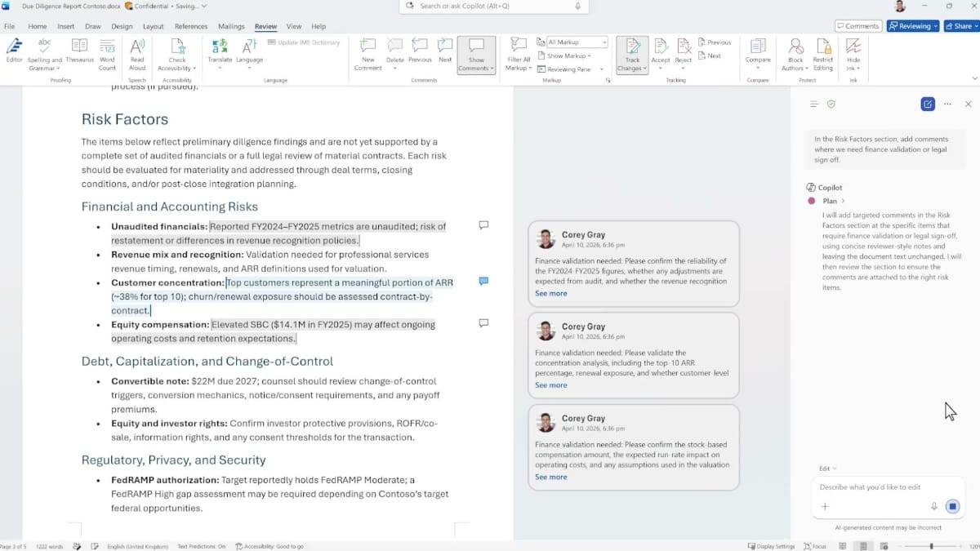Open Block Authors dropdown
This screenshot has width=980, height=551.
click(795, 54)
